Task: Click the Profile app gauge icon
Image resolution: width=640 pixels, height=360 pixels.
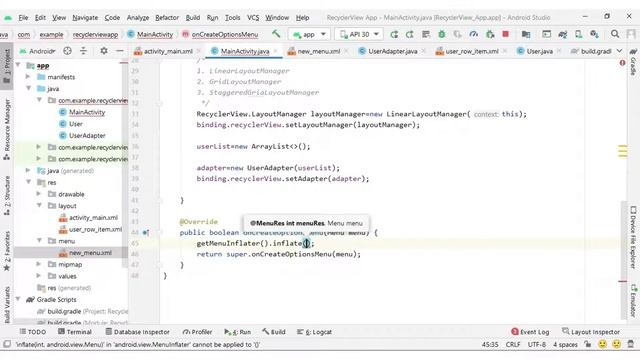Action: [x=473, y=34]
